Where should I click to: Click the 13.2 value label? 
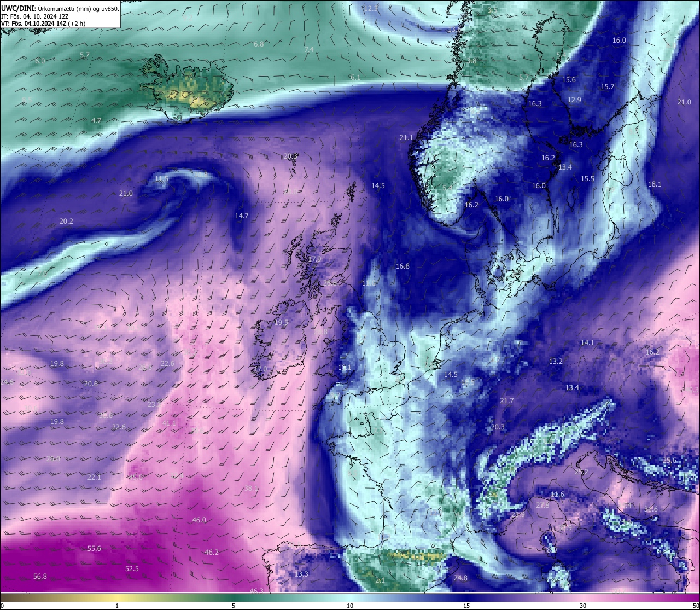click(556, 361)
